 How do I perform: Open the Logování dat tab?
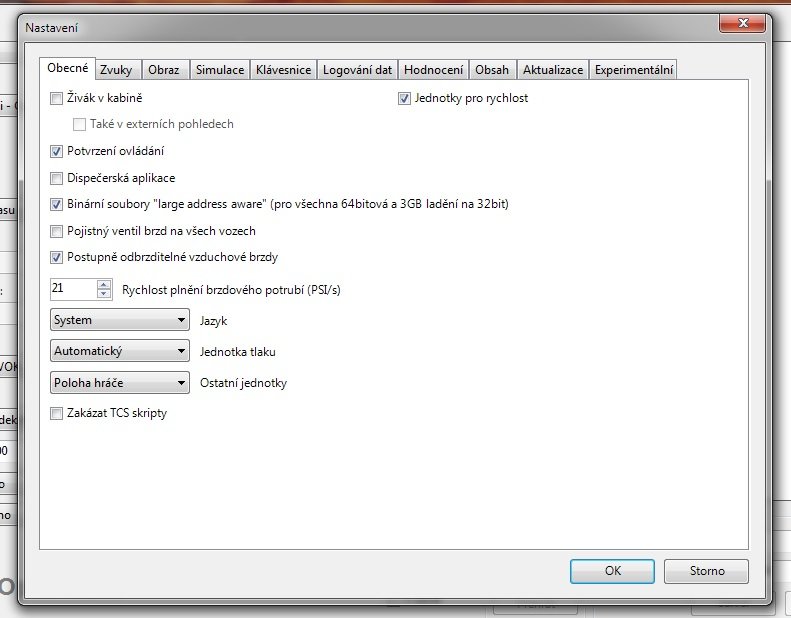coord(357,70)
